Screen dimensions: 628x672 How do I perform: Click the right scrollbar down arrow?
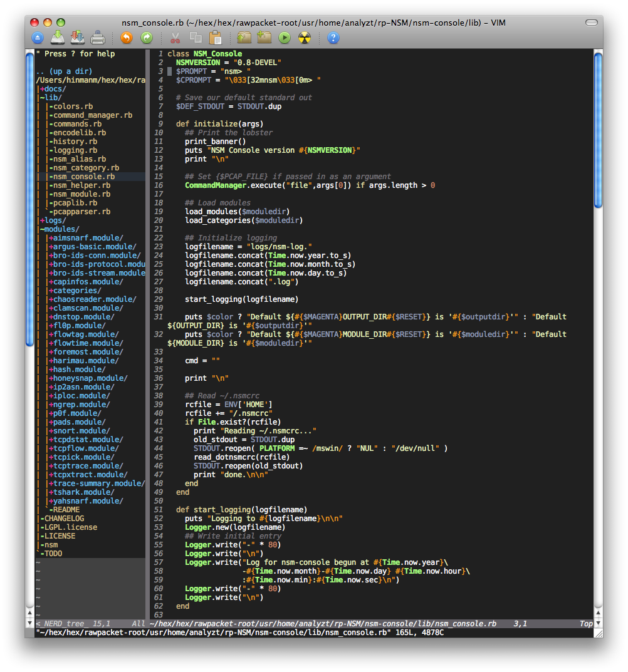coord(598,623)
